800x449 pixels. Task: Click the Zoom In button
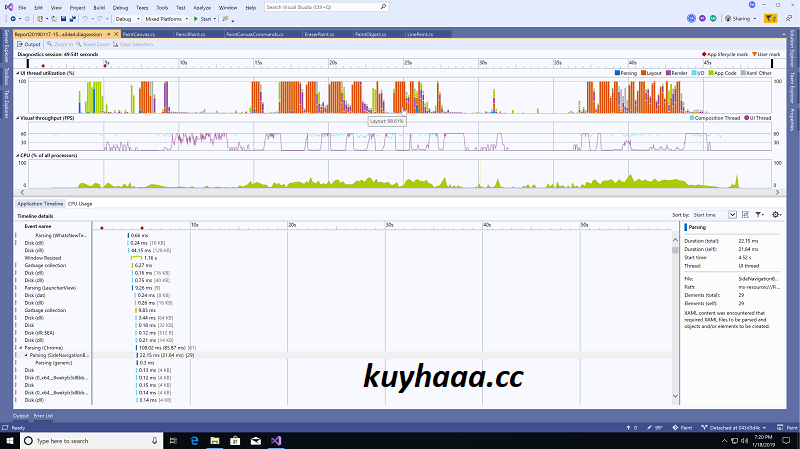point(60,44)
